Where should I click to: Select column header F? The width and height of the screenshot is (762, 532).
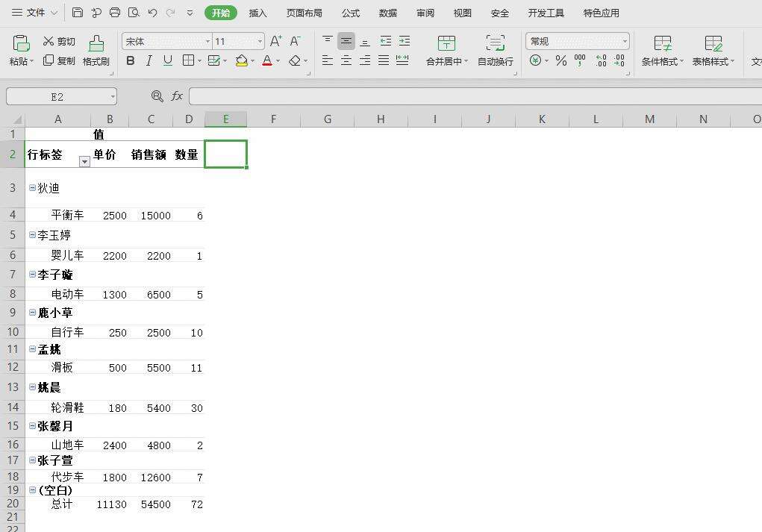[x=274, y=119]
